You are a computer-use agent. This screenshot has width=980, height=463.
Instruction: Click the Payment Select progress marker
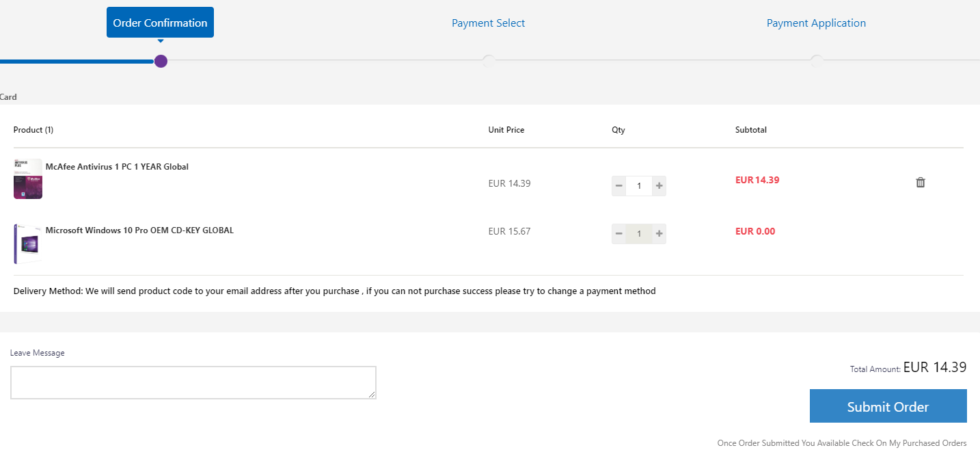click(x=489, y=62)
